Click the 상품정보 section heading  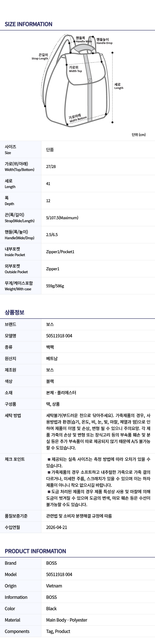(x=15, y=312)
